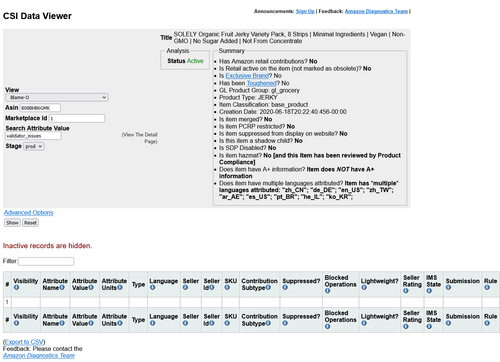Click Rule info icon in lower header row
Viewport: 500px width, 362px height.
(x=487, y=323)
